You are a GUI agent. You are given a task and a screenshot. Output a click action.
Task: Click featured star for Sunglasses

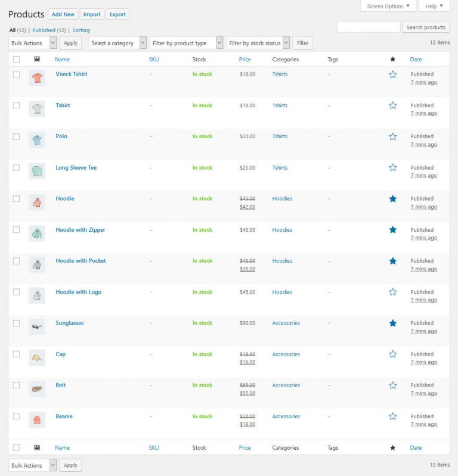pyautogui.click(x=392, y=323)
